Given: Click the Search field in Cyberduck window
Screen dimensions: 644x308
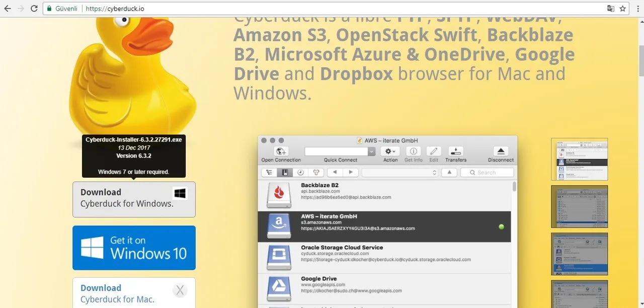Looking at the screenshot, I should [487, 172].
